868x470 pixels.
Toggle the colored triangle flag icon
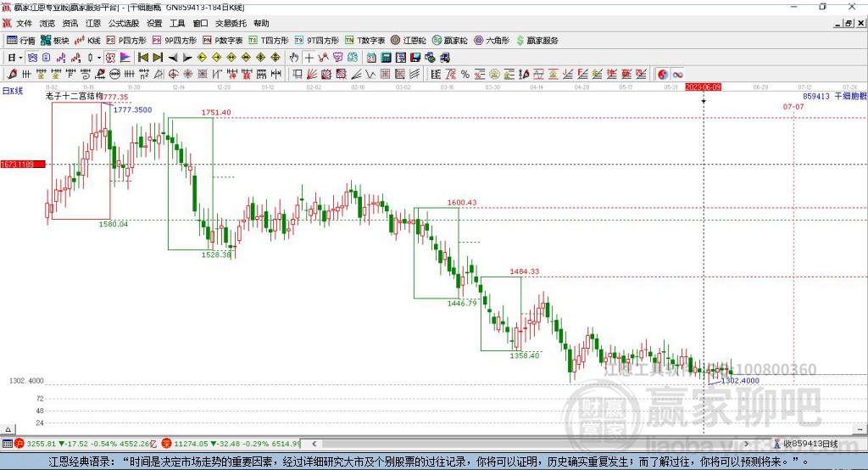tap(125, 57)
